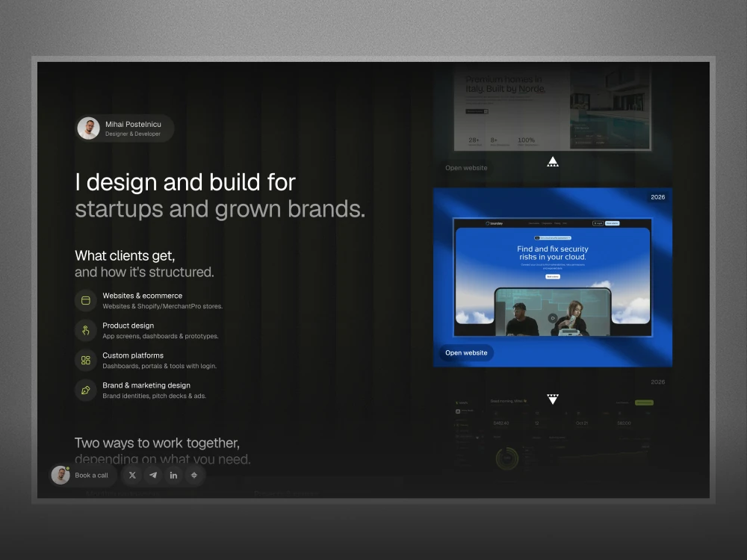Click faded Open website link above
The width and height of the screenshot is (747, 560).
pos(466,168)
